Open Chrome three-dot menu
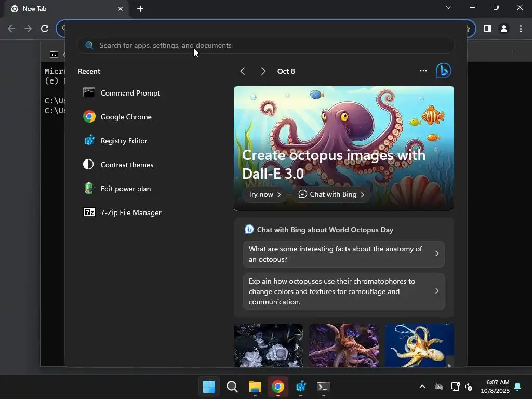This screenshot has height=399, width=532. click(521, 29)
